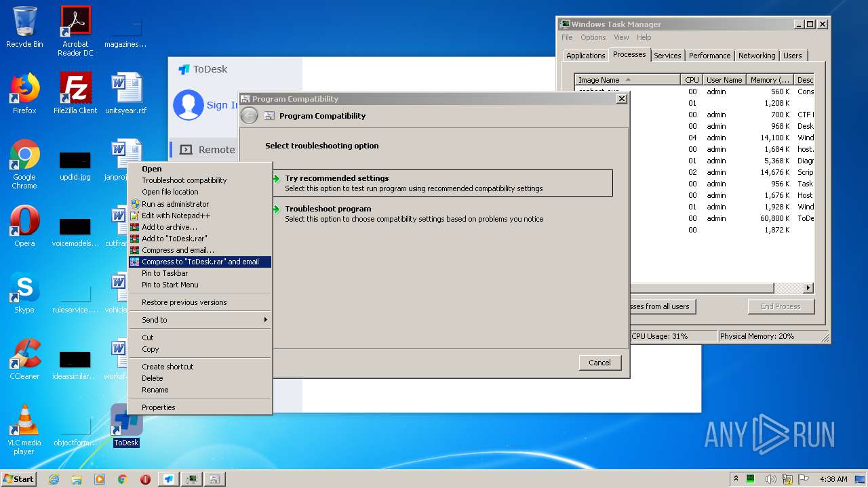The width and height of the screenshot is (868, 488).
Task: Open Task Manager Options menu
Action: (593, 37)
